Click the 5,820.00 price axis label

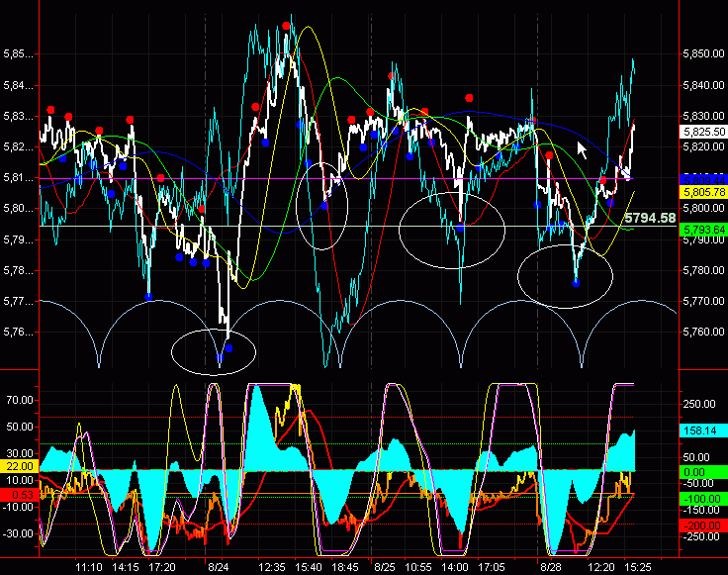pos(704,146)
